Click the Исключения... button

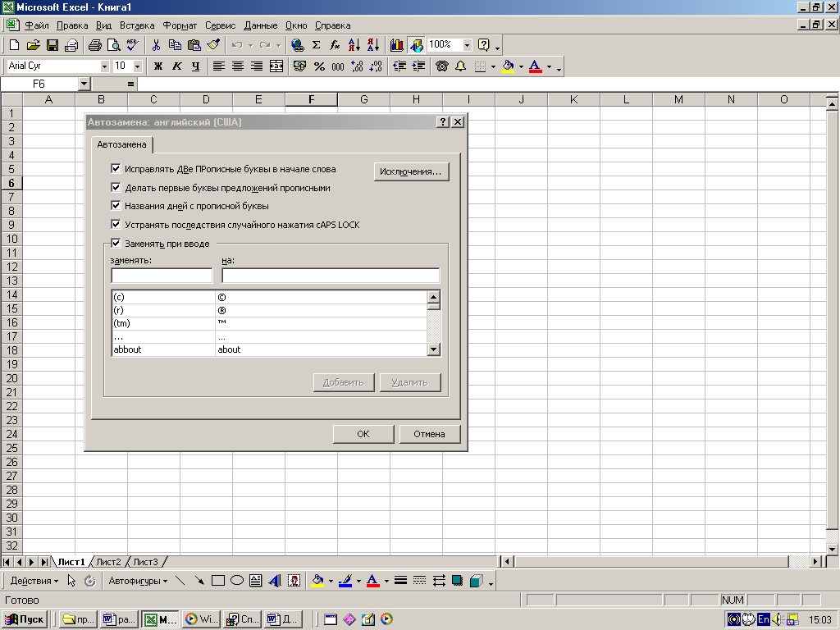(411, 171)
